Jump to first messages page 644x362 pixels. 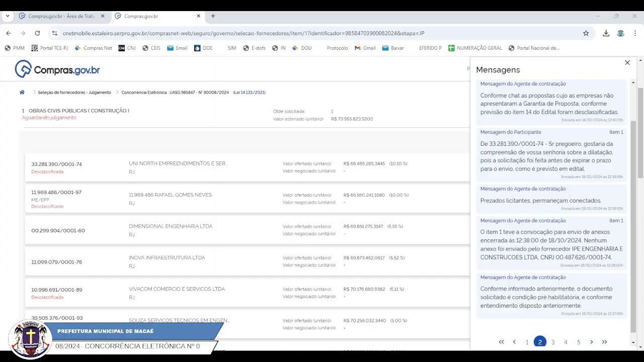(501, 342)
